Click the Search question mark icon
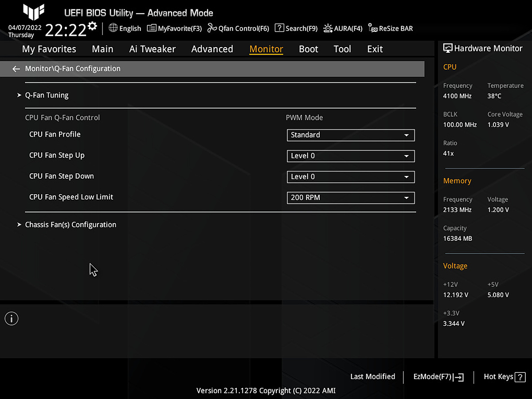This screenshot has height=399, width=532. point(279,28)
